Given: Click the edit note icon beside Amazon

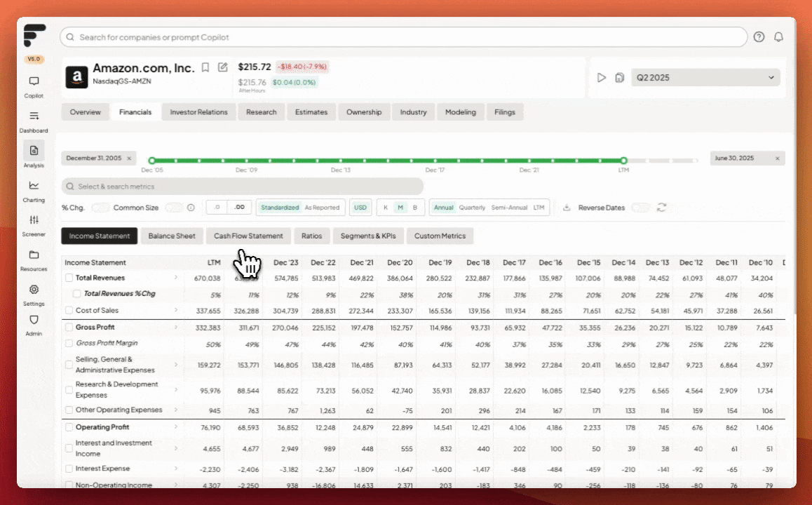Looking at the screenshot, I should (223, 67).
